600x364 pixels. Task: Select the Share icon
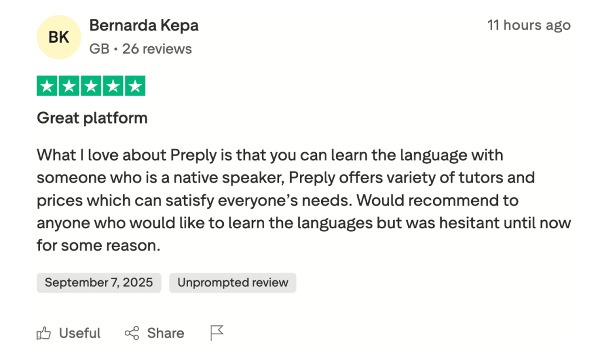pyautogui.click(x=133, y=332)
